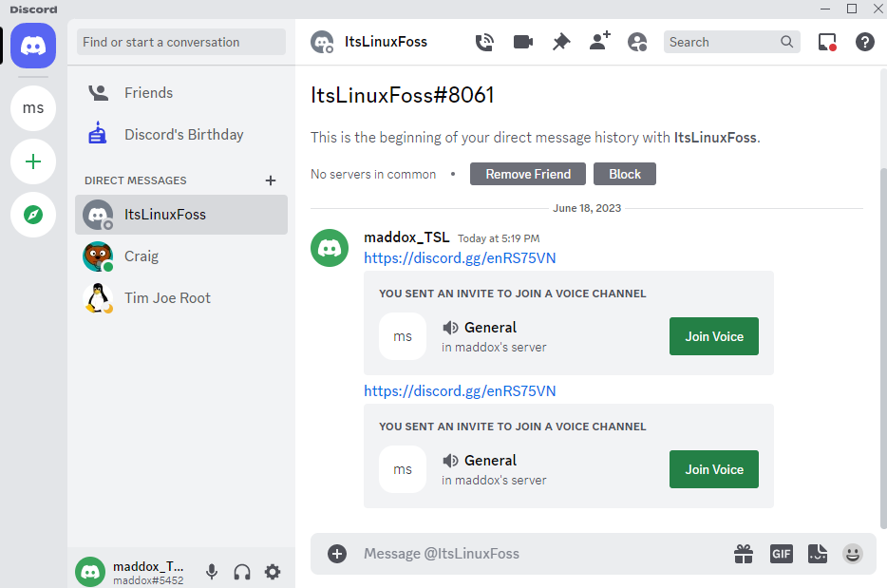Create a new DM with plus icon

[271, 180]
